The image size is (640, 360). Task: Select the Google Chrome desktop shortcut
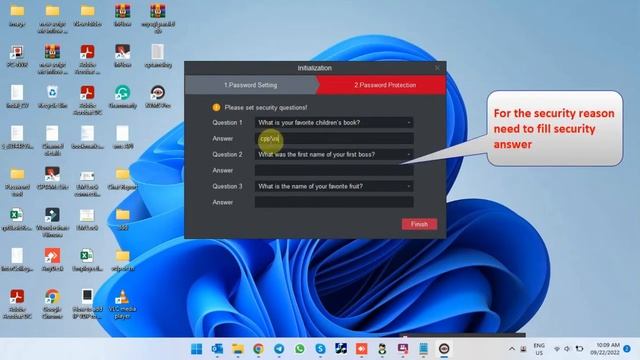[x=52, y=304]
